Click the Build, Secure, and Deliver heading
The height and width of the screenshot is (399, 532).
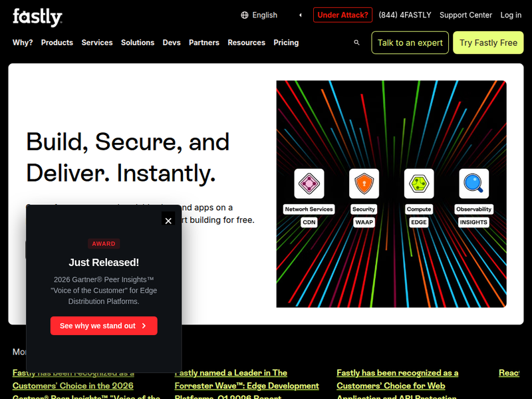128,158
